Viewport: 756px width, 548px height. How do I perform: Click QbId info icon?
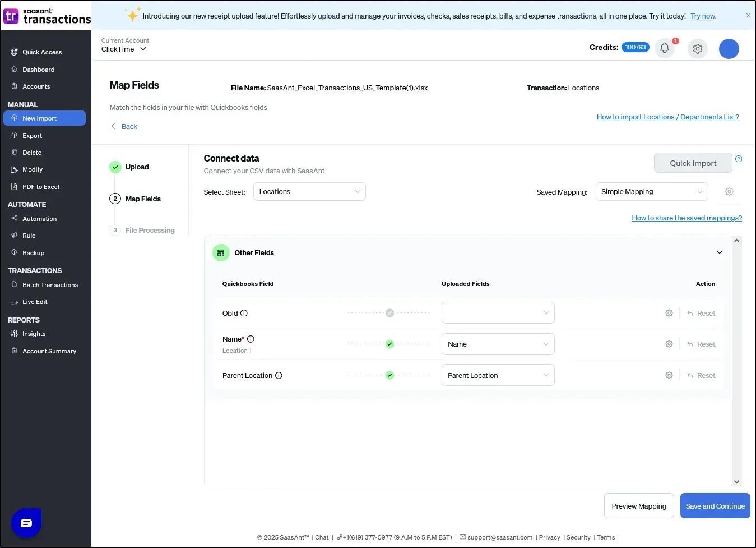244,314
